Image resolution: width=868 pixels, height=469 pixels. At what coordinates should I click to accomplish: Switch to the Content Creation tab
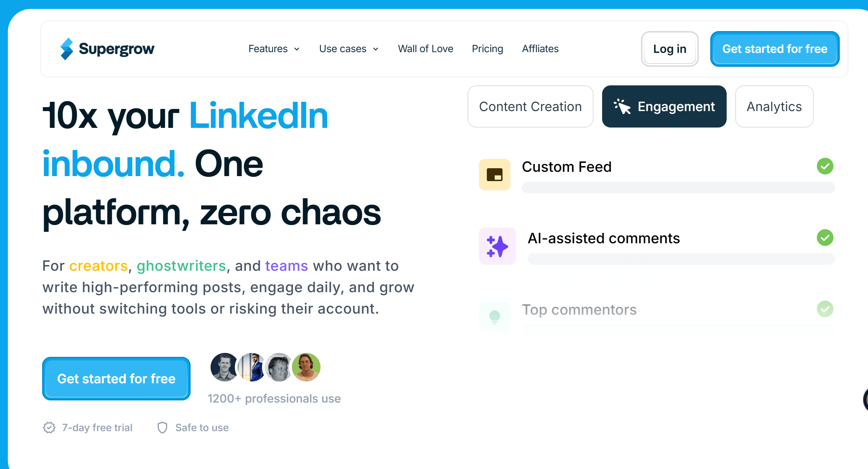point(530,106)
